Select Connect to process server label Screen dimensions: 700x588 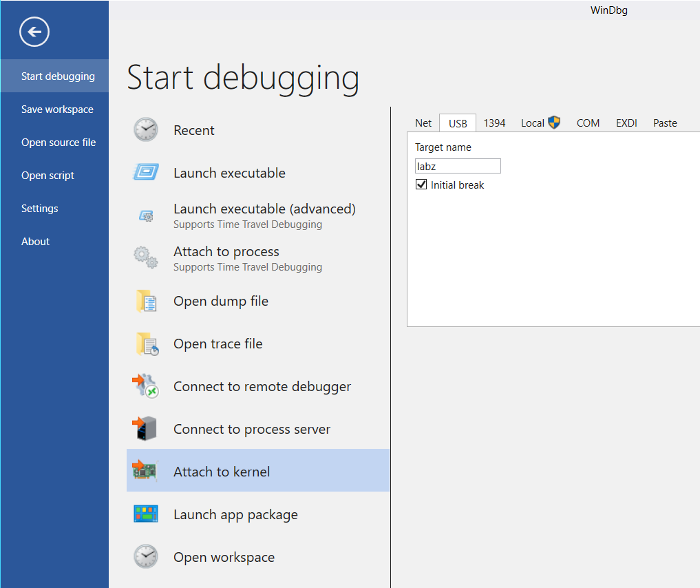[252, 429]
